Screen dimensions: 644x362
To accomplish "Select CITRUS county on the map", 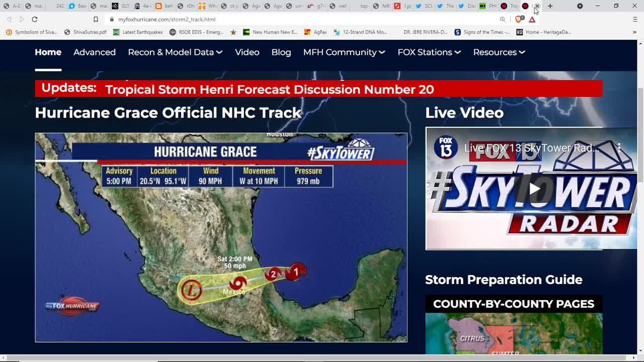I will point(472,338).
